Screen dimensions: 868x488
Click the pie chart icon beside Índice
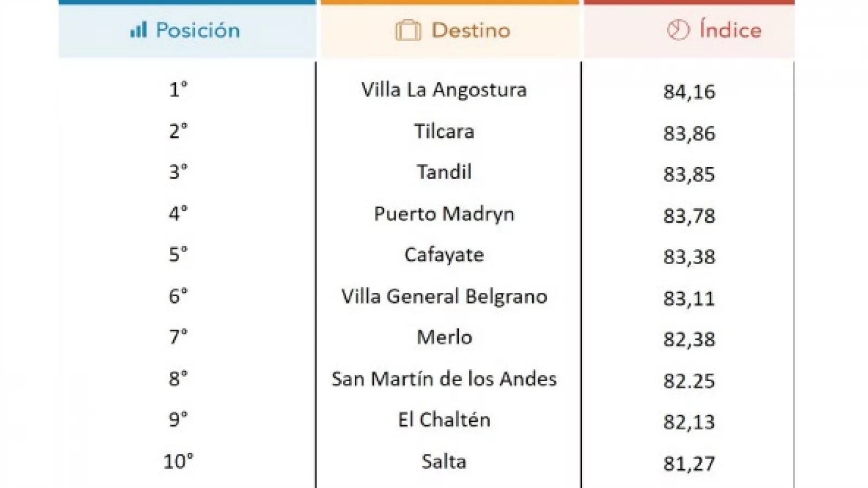[678, 30]
